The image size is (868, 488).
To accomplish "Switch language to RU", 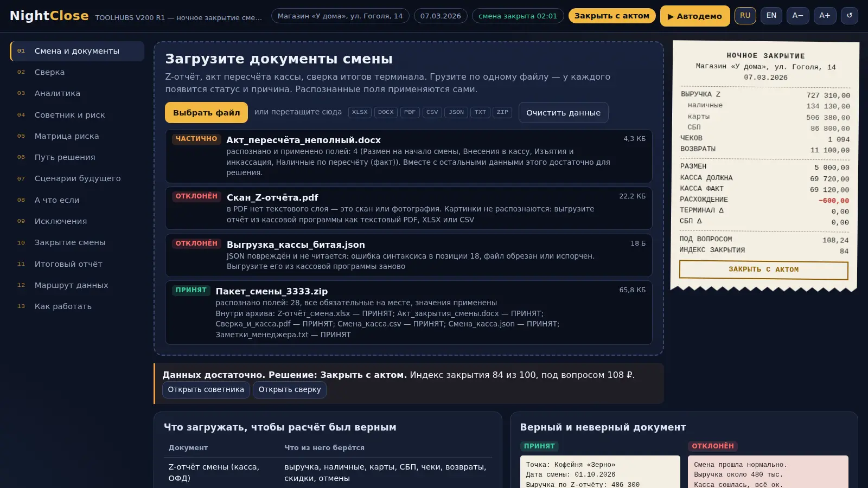I will coord(745,16).
